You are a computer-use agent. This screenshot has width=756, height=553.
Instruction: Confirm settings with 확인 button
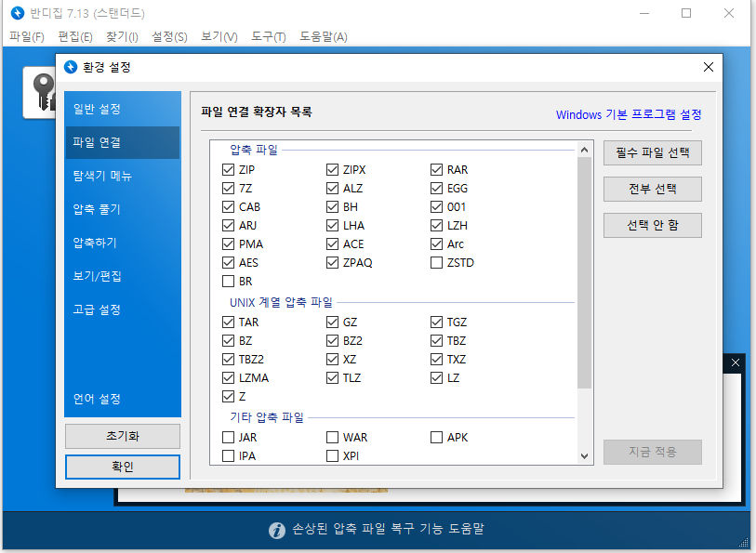tap(123, 467)
